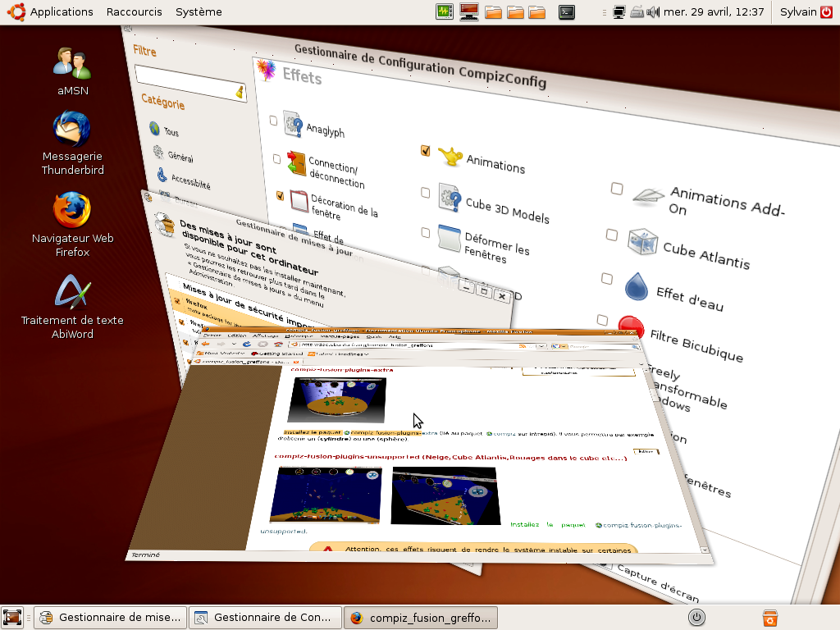Click the red display launcher in panel
This screenshot has height=630, width=840.
[468, 11]
